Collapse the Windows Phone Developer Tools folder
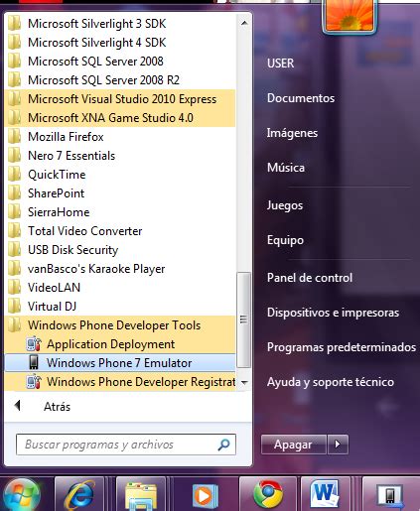The image size is (420, 511). 120,325
